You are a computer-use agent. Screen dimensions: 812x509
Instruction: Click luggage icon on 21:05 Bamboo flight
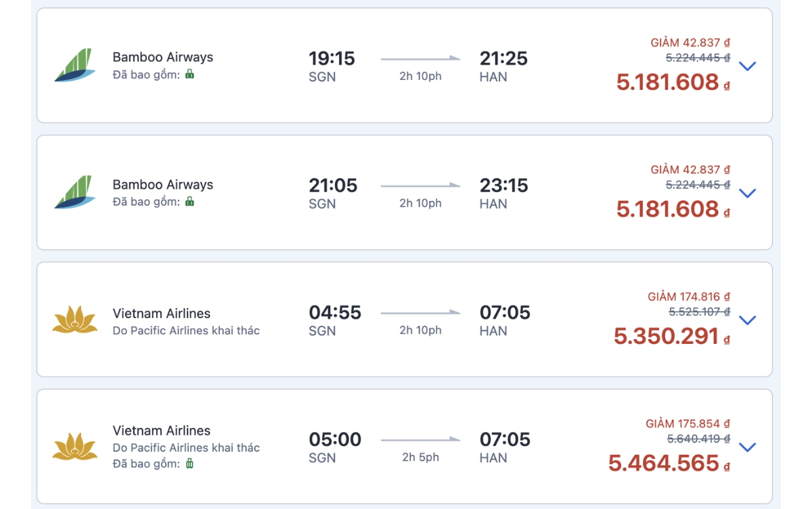tap(189, 201)
